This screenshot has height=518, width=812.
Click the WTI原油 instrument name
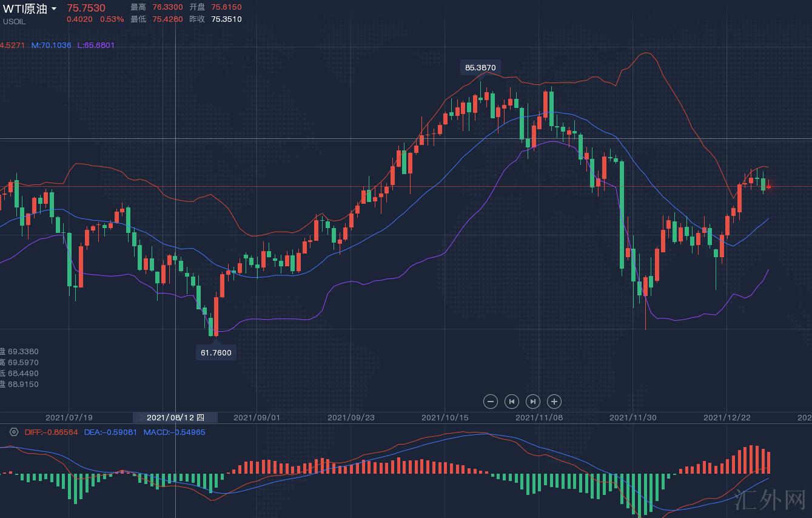coord(25,8)
